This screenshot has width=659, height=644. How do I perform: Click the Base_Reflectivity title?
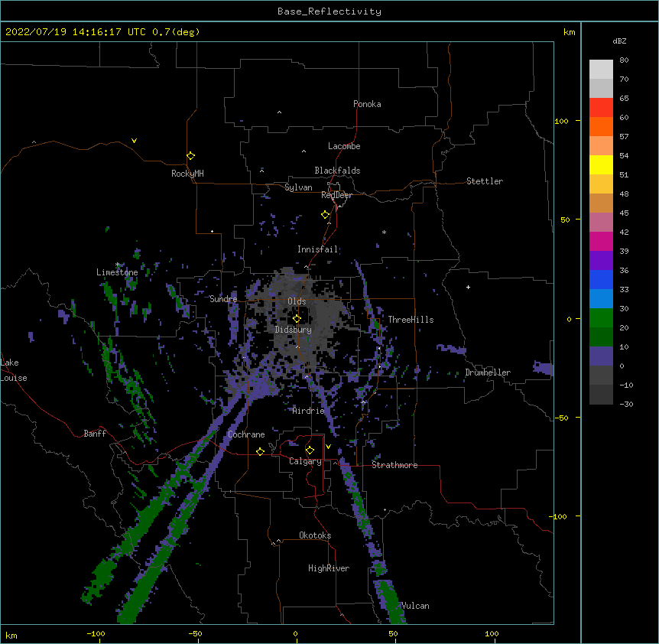(329, 11)
